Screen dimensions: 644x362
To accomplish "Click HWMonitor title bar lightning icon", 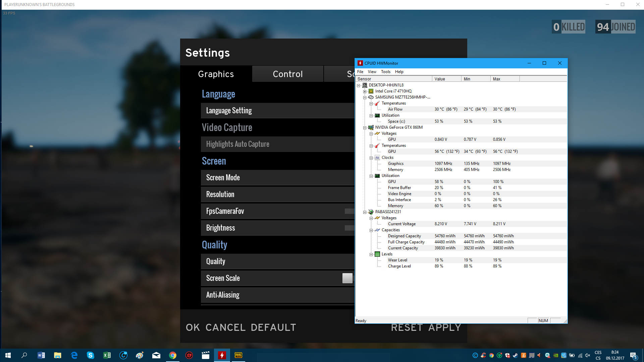I will tap(360, 63).
